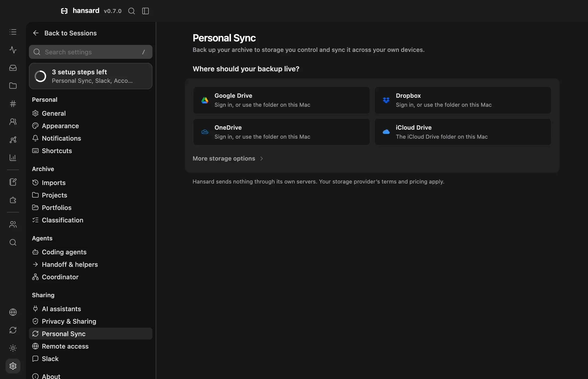
Task: Open the 3 setup steps left card
Action: click(91, 76)
